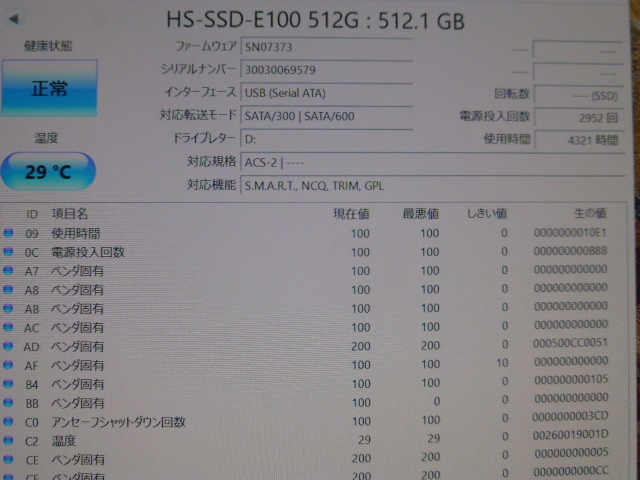Image resolution: width=640 pixels, height=480 pixels.
Task: Click the ベンダ固有 name in row A7
Action: pyautogui.click(x=77, y=271)
